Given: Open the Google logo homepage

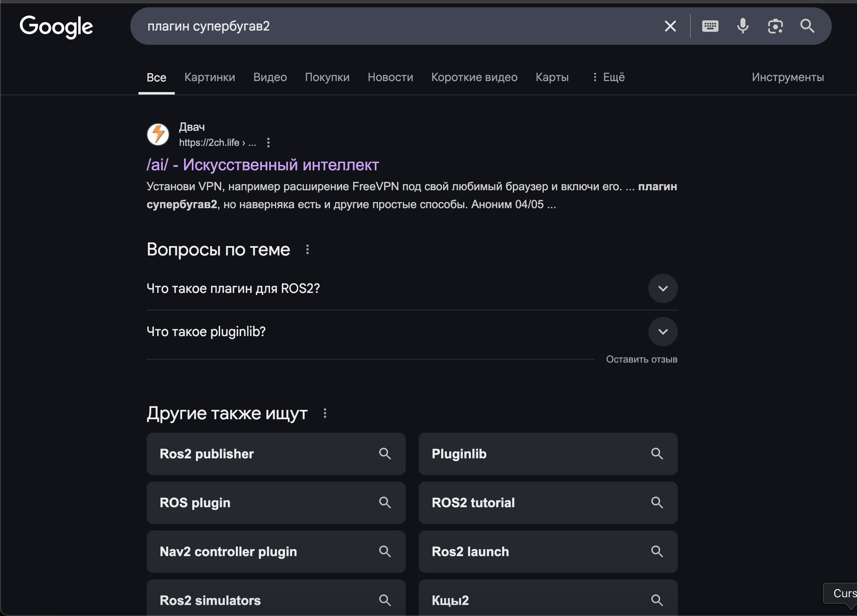Looking at the screenshot, I should pyautogui.click(x=56, y=27).
